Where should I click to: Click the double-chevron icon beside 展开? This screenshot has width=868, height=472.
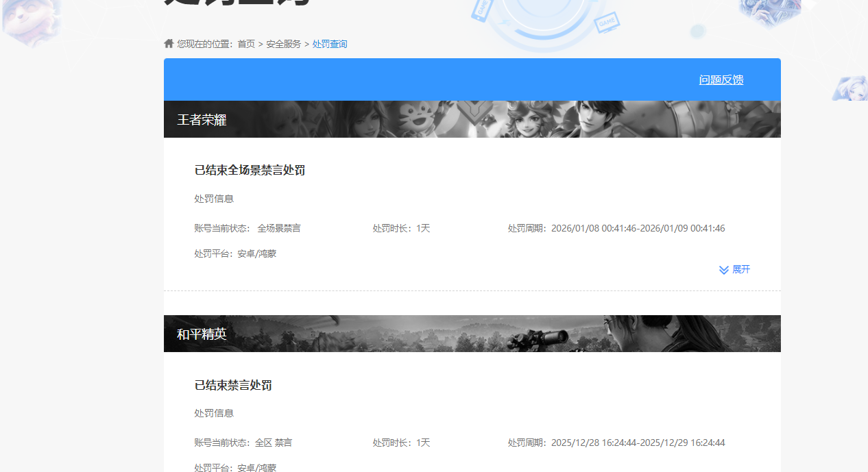(724, 270)
